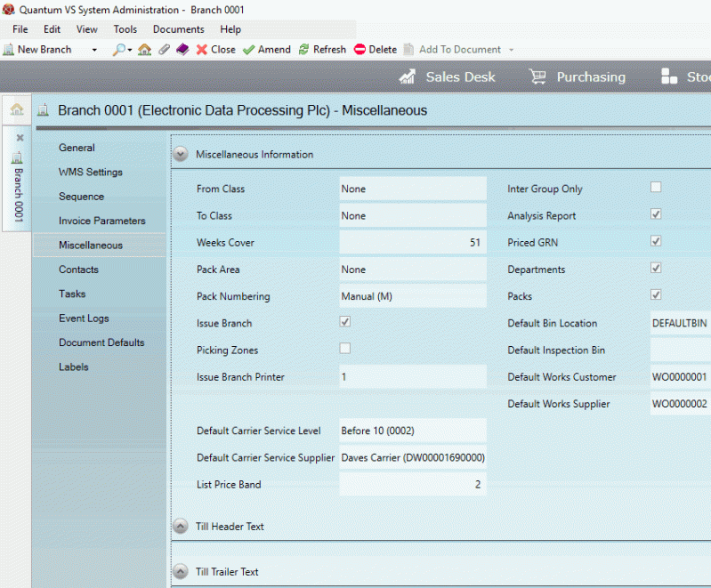Click the Default Bin Location field

tap(681, 323)
